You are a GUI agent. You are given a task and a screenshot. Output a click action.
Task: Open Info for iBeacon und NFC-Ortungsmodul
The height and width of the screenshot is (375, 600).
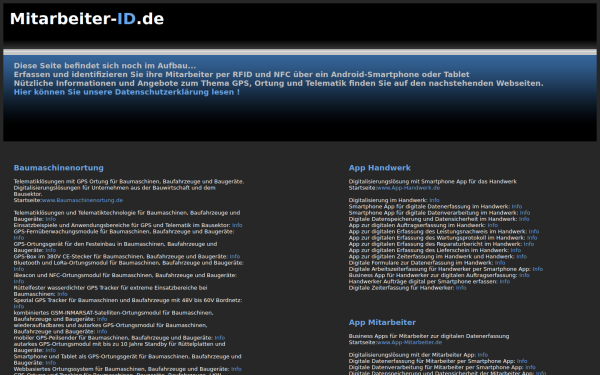point(19,282)
